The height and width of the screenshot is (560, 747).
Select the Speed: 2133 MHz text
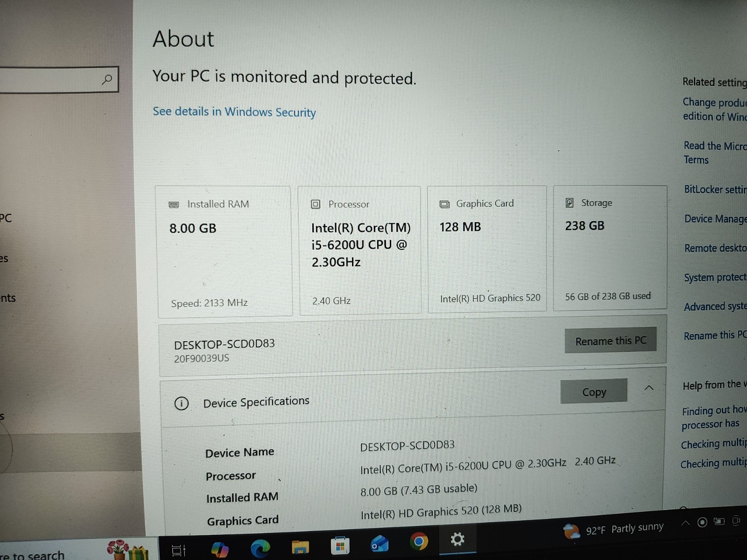(x=209, y=303)
